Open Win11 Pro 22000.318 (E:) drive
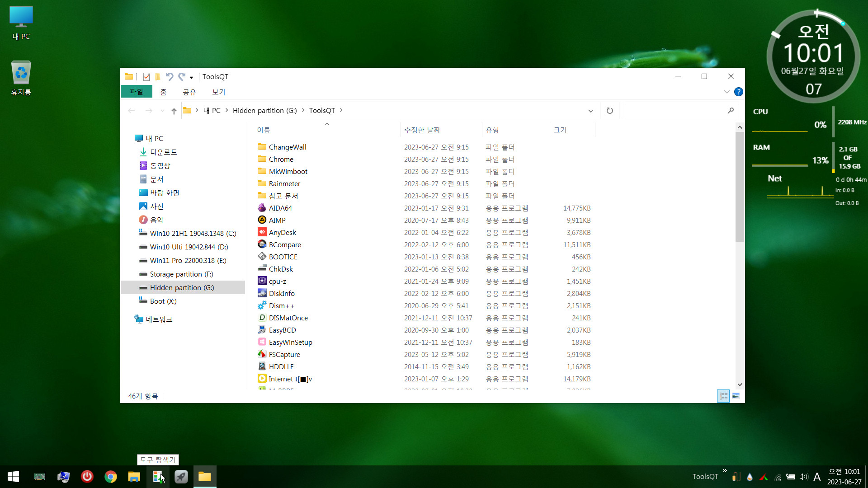Viewport: 868px width, 488px height. click(188, 260)
